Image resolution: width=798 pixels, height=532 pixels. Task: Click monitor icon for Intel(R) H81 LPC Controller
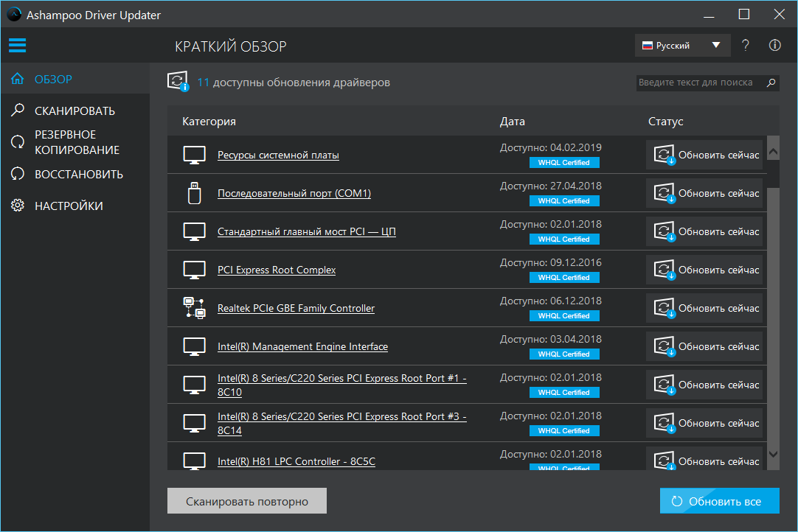(x=195, y=461)
